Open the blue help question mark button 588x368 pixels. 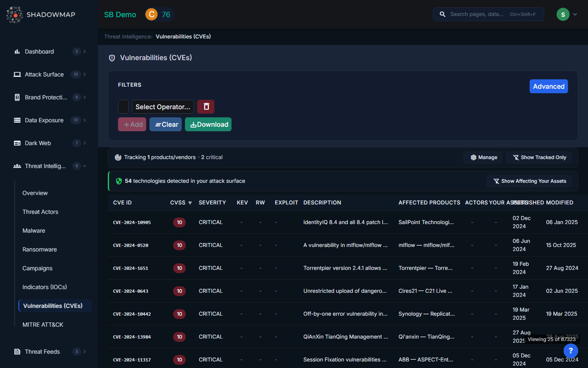click(570, 351)
